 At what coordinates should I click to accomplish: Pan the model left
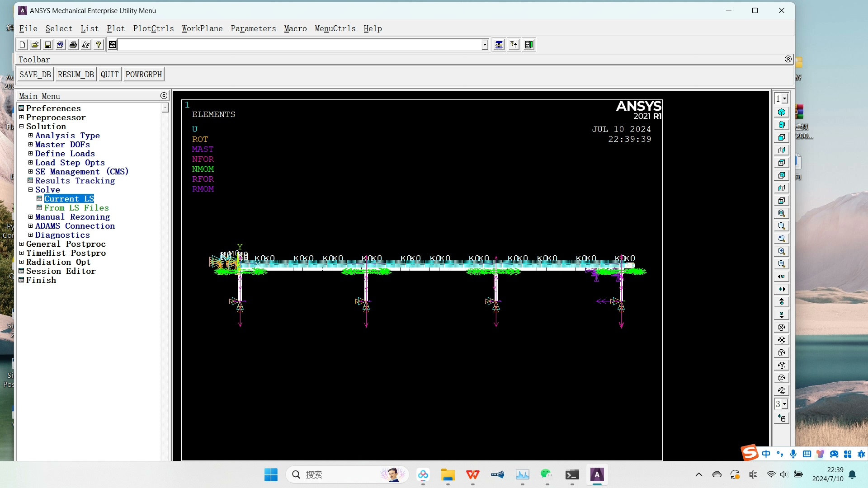click(x=782, y=277)
